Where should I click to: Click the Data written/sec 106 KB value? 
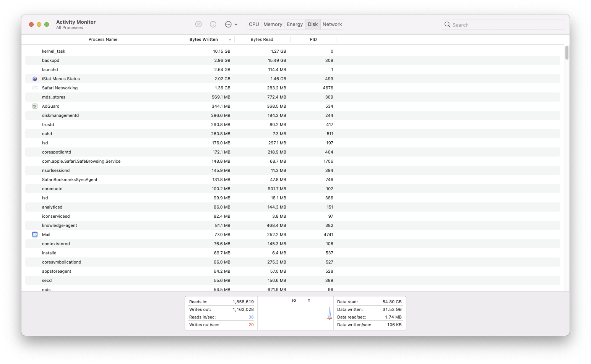[395, 325]
